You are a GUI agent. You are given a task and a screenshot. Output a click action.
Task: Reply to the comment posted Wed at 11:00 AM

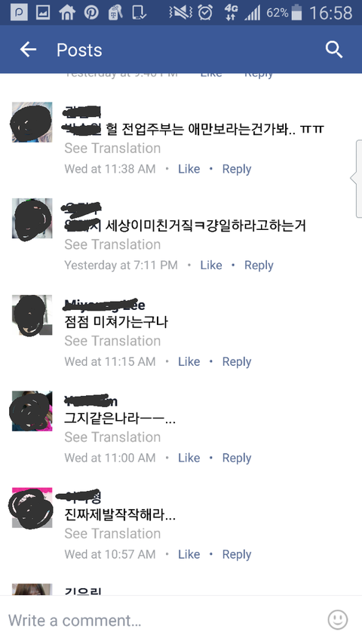(x=237, y=458)
